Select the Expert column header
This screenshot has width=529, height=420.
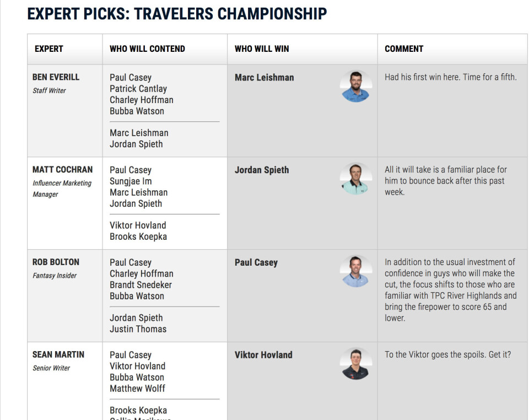(x=49, y=49)
